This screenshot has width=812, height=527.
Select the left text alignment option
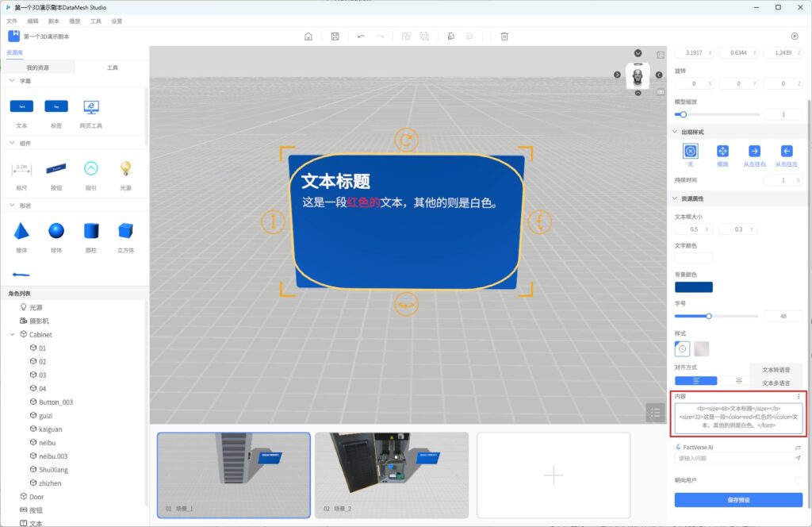click(695, 381)
